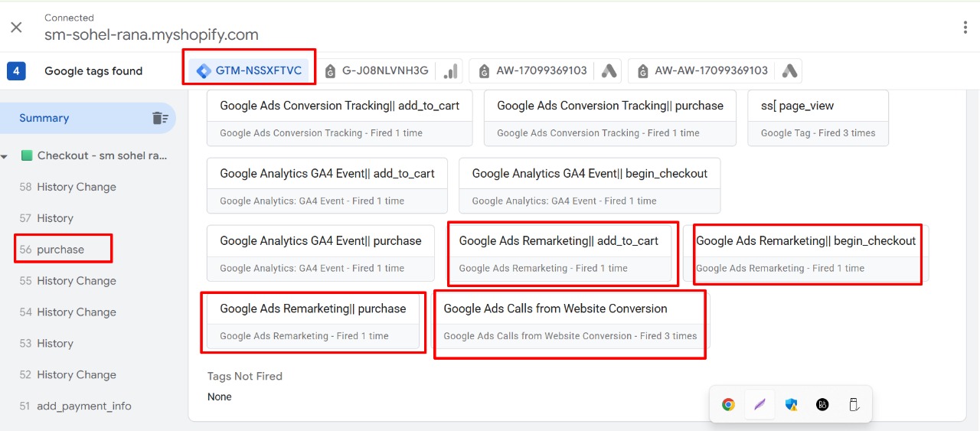Open Google Ads Remarketing begin_checkout tag
Screen dimensions: 980x431
pos(805,253)
